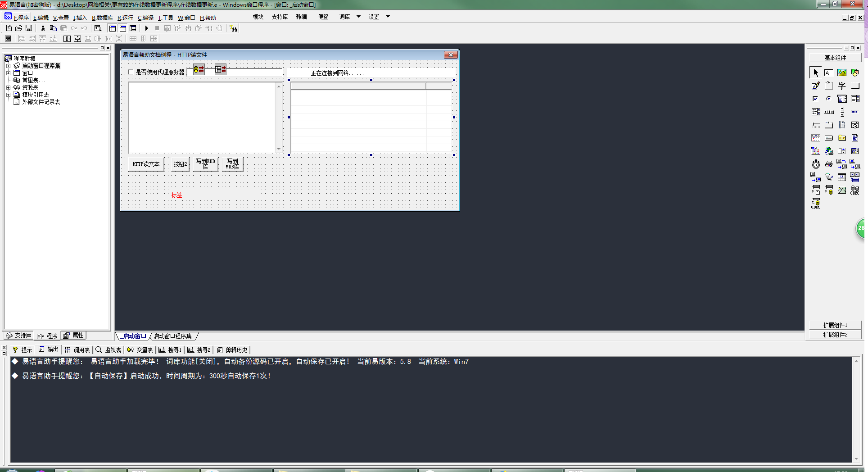Toggle the first window layout view button
The image size is (868, 472).
[x=113, y=28]
